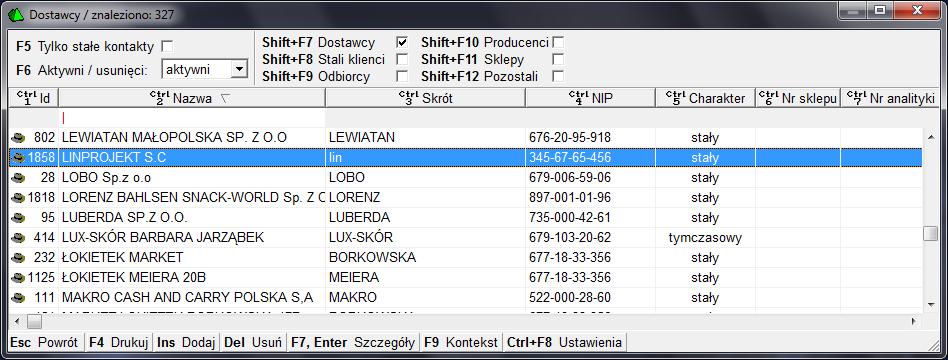Select LORENZ BAHLSEN SNACK-WORLD name cell

(192, 198)
